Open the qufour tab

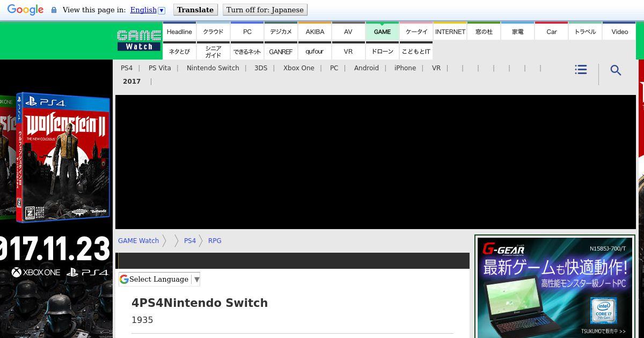coord(315,52)
